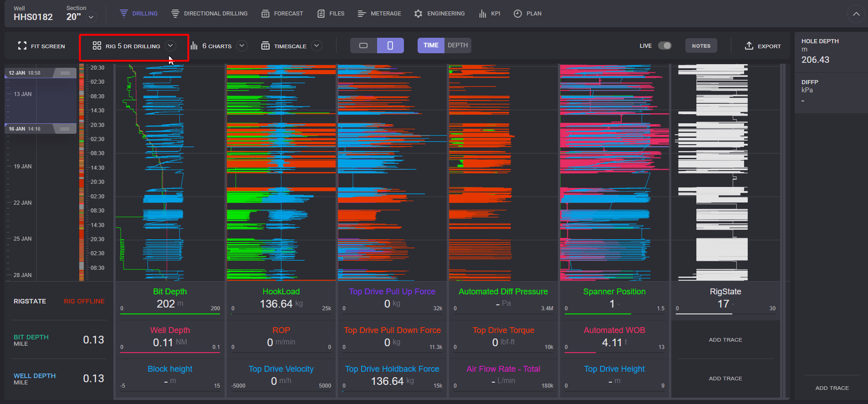Image resolution: width=868 pixels, height=404 pixels.
Task: Click the Engineering gear icon
Action: 418,14
